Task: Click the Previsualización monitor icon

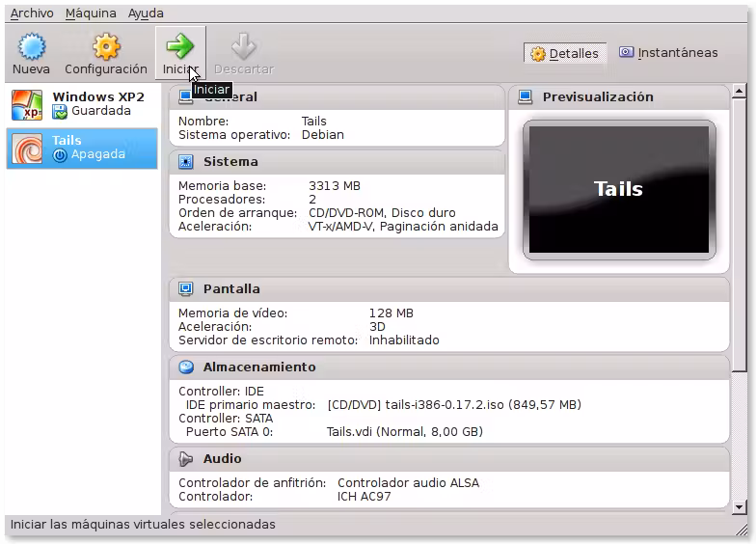Action: click(525, 96)
